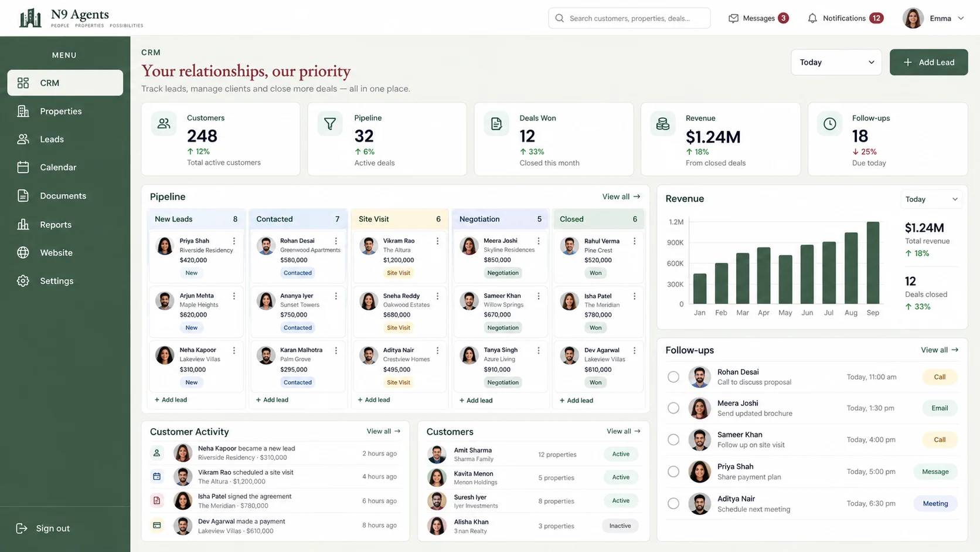Open the Notifications bell icon
Screen dimensions: 980x552
pos(812,18)
